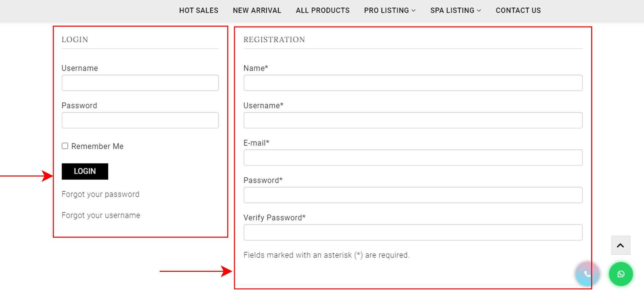Click the registration Username field
The image size is (644, 298).
click(x=413, y=120)
